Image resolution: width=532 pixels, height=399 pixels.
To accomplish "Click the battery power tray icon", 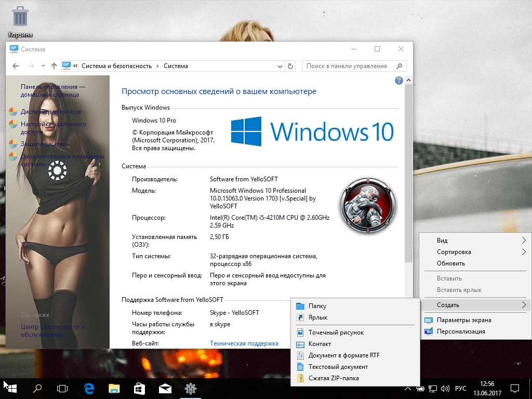I will (420, 389).
